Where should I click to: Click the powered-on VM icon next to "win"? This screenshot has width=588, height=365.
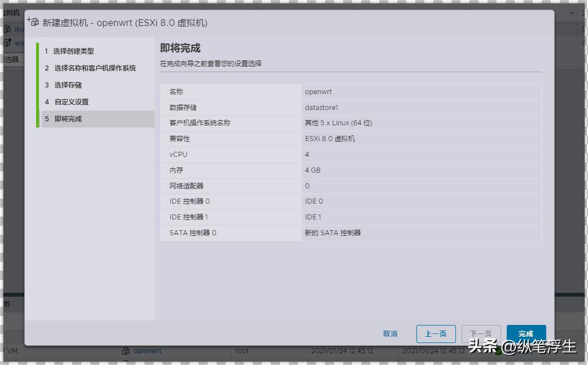pyautogui.click(x=8, y=42)
